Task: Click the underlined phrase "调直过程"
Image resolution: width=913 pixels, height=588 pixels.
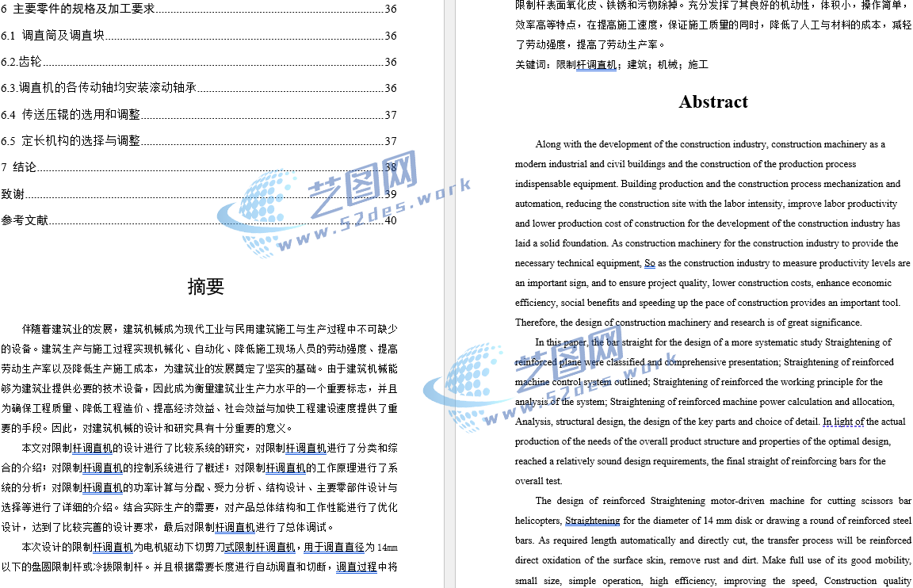Action: click(x=357, y=567)
